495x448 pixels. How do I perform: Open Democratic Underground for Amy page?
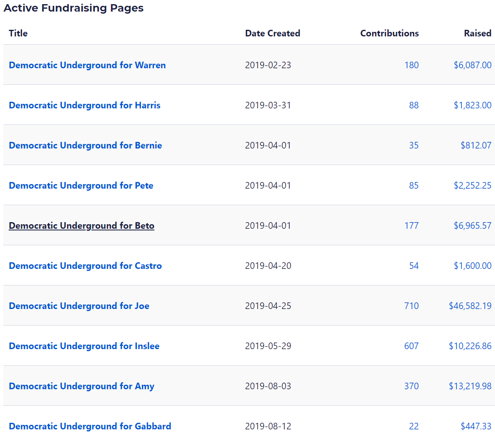tap(82, 386)
